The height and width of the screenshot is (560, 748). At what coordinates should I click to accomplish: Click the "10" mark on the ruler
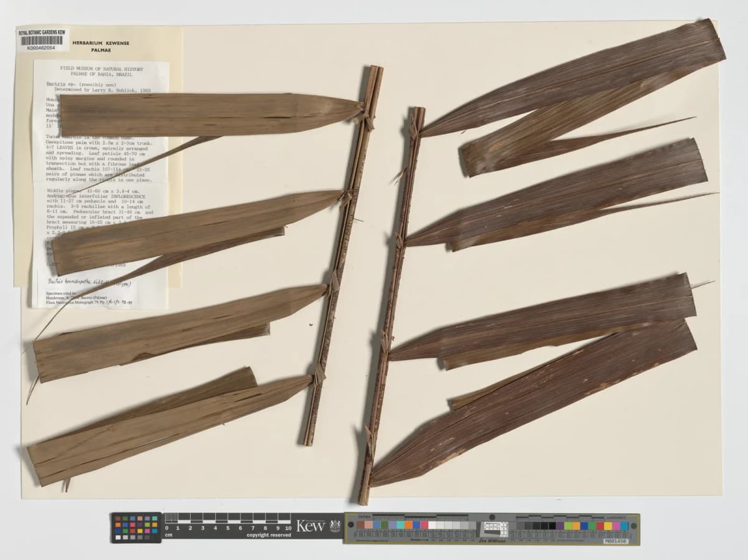[287, 528]
